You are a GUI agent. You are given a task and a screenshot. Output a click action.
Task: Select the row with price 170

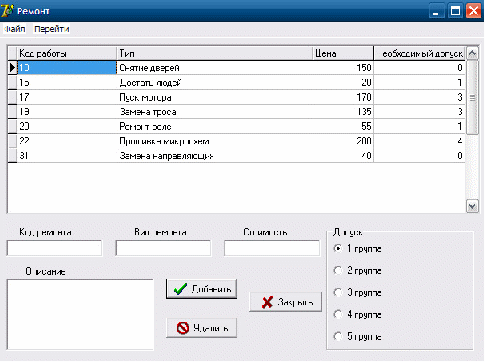coord(236,97)
